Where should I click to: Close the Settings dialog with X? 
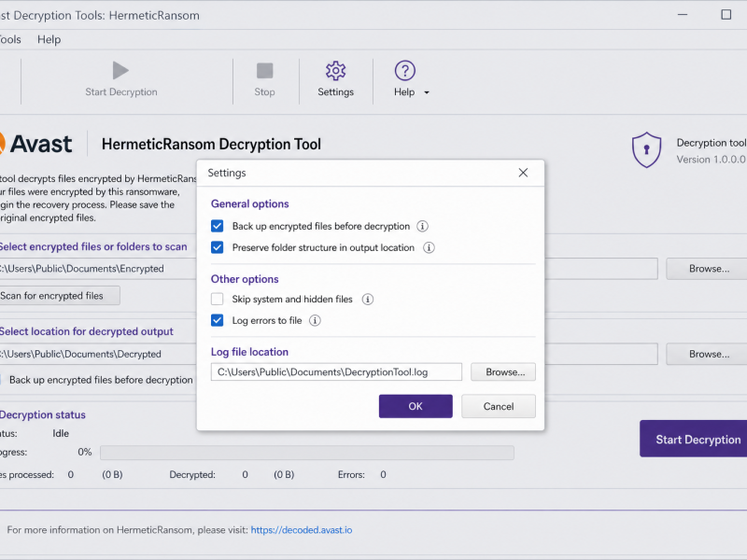pos(523,173)
